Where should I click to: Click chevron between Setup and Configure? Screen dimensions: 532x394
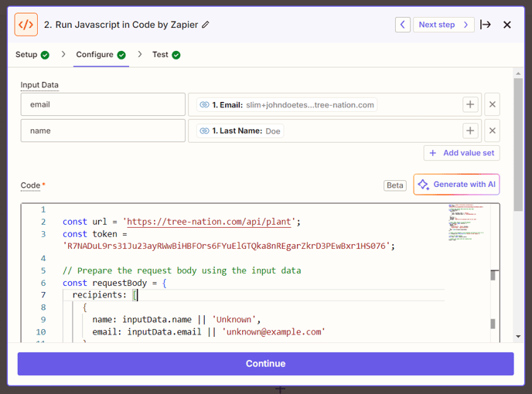(63, 54)
